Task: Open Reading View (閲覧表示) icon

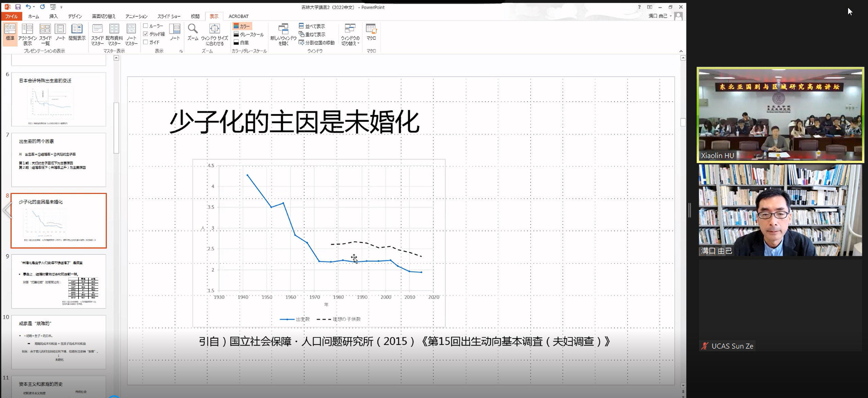Action: (77, 32)
